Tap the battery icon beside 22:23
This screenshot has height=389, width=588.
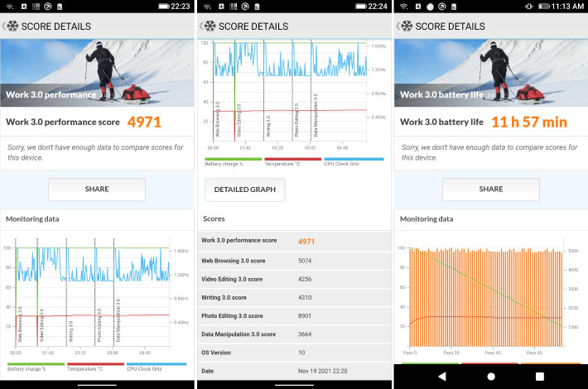click(159, 6)
